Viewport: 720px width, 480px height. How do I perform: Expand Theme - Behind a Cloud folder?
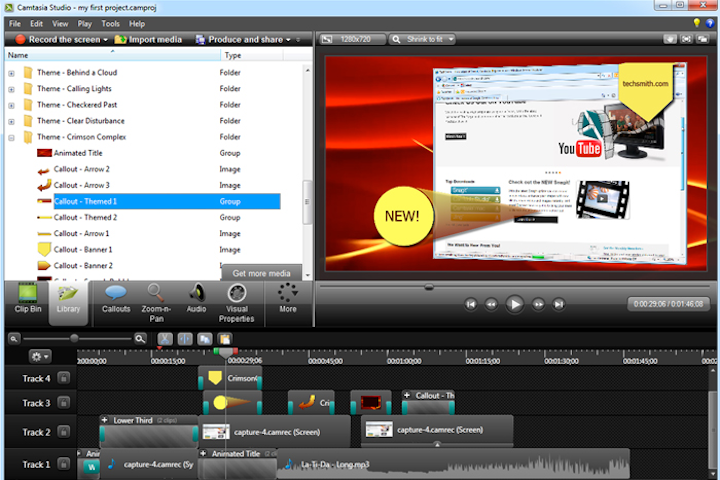tap(11, 73)
